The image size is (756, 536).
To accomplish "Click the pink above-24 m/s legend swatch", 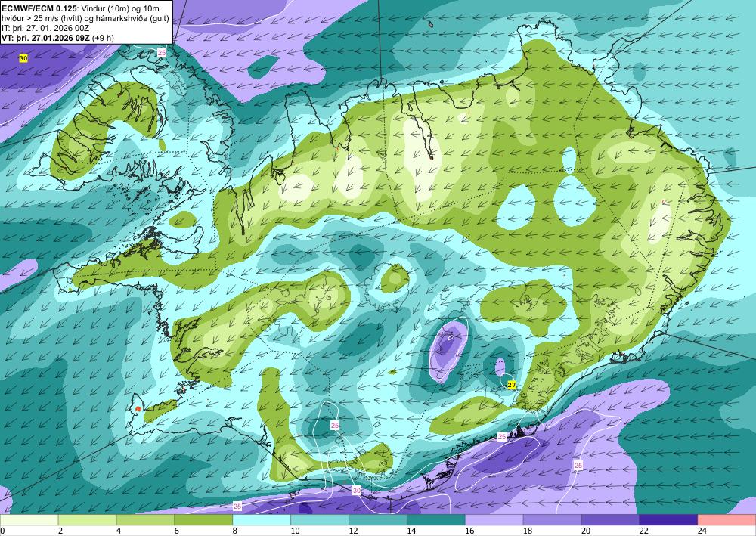I will click(x=727, y=520).
